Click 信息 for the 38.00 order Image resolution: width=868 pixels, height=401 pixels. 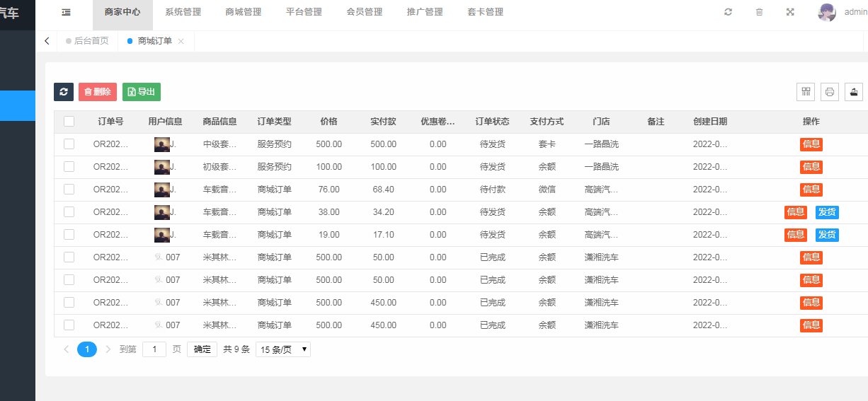(796, 212)
